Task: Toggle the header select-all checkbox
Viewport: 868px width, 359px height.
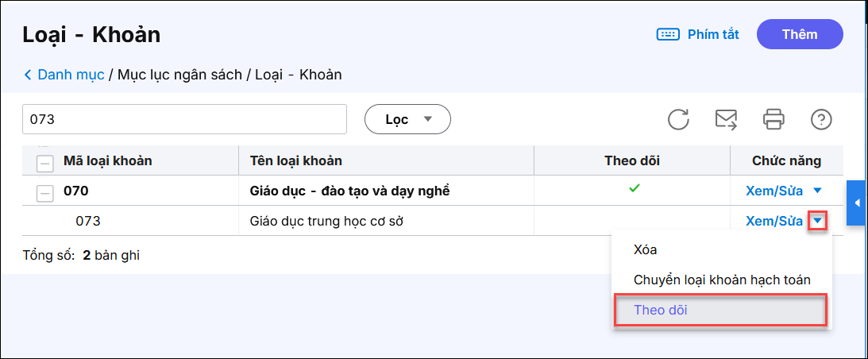Action: [46, 161]
